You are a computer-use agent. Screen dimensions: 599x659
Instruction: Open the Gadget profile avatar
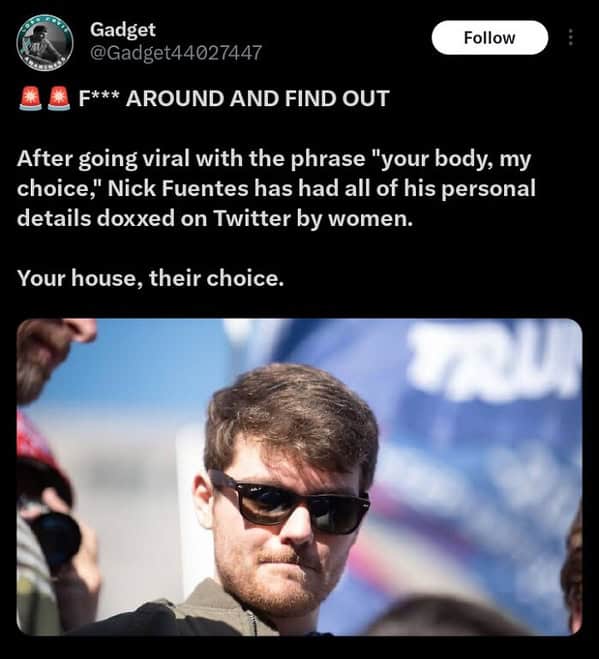tap(45, 42)
